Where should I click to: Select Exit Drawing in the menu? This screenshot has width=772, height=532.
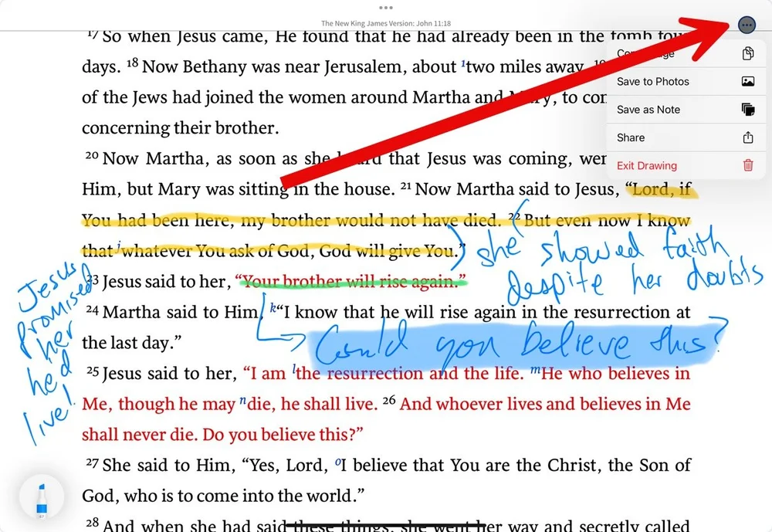tap(686, 166)
